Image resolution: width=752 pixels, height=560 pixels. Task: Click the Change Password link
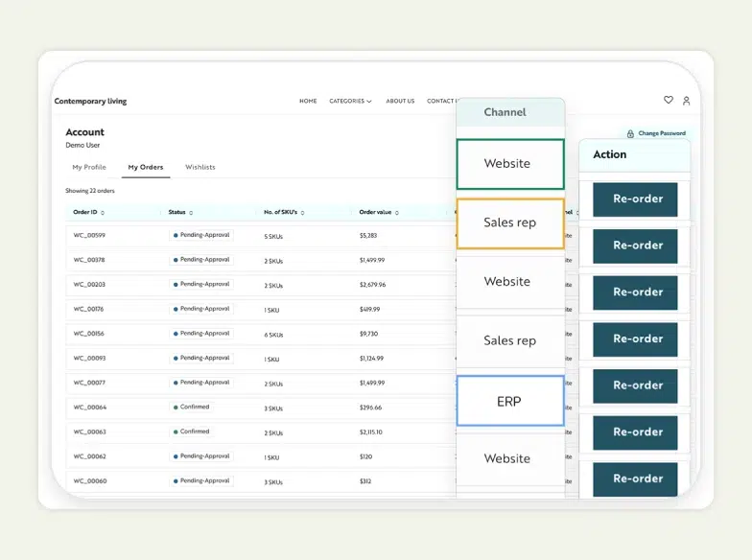(x=662, y=133)
